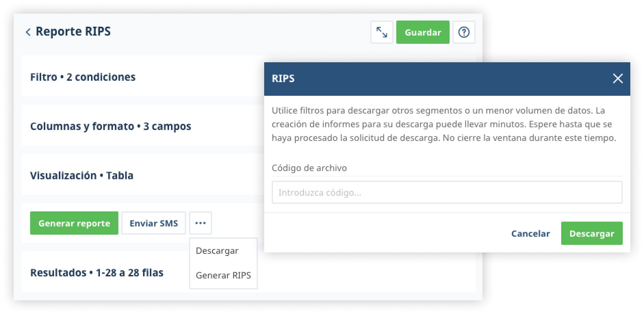Open the ellipsis actions menu

coord(200,223)
